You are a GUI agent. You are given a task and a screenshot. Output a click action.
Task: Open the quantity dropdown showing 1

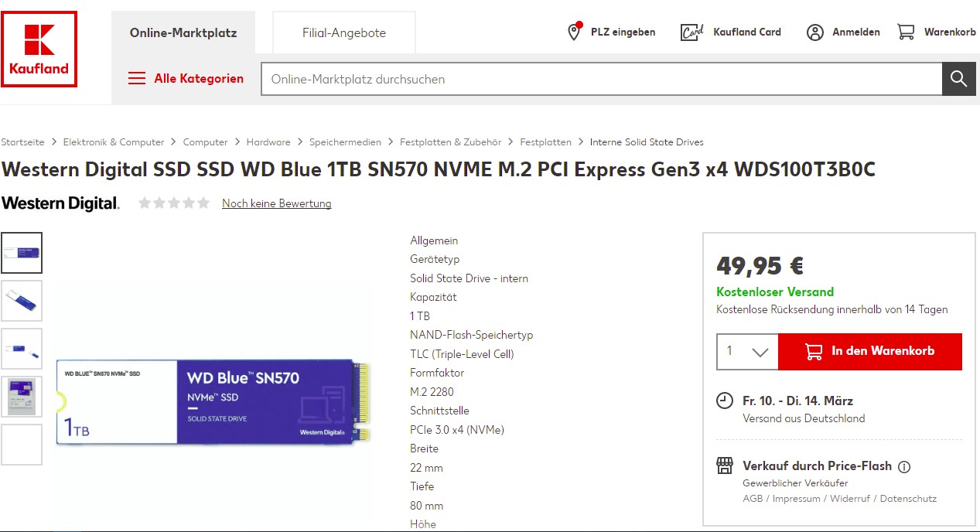(x=747, y=351)
